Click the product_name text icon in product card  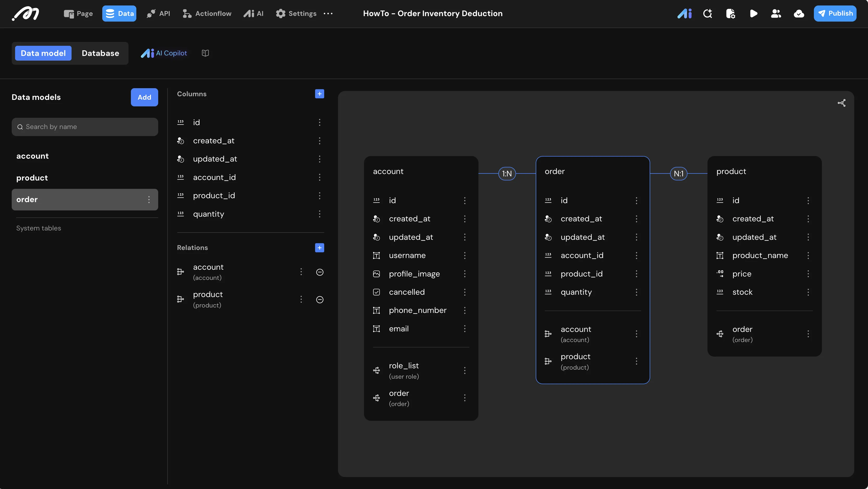(x=720, y=256)
